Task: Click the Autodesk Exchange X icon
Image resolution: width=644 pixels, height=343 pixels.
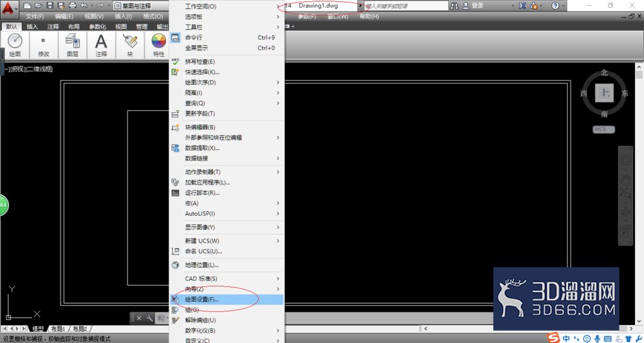Action: pos(522,6)
